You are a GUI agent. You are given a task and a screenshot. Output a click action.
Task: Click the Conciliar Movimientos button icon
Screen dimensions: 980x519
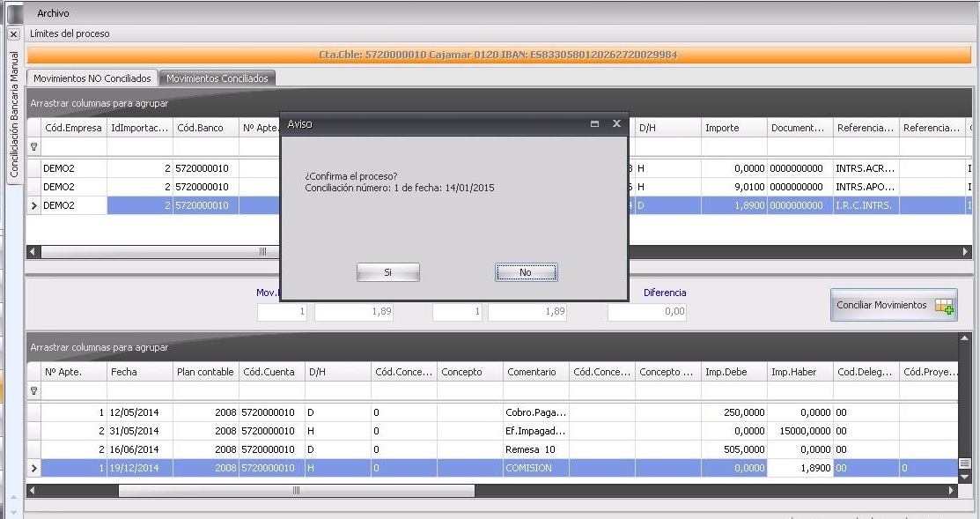(x=944, y=306)
